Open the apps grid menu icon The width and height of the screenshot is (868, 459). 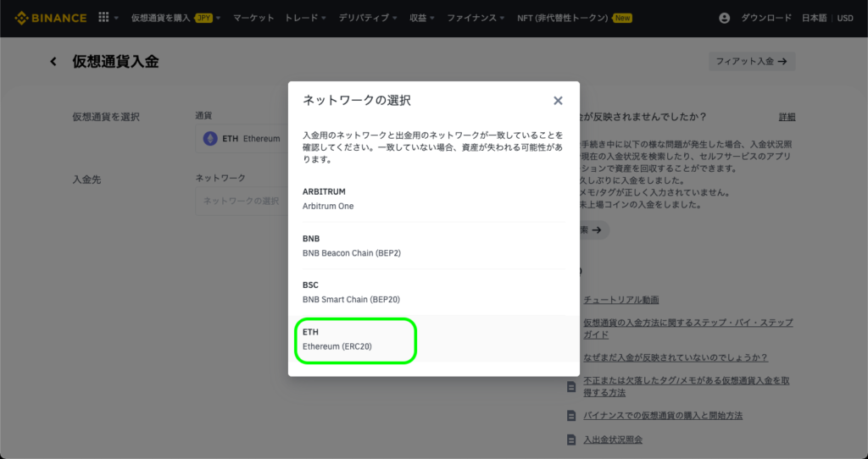click(x=103, y=18)
